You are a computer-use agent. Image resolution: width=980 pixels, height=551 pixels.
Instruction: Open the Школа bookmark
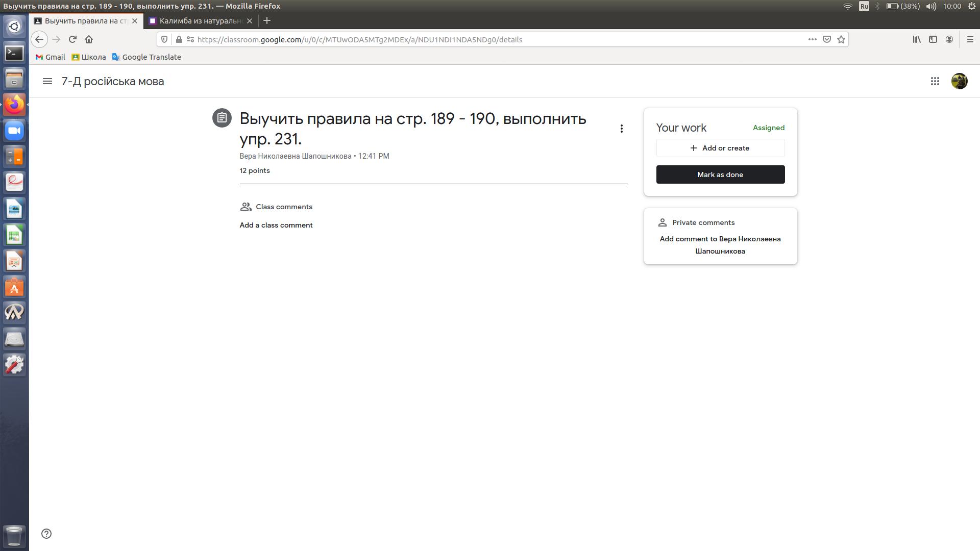pyautogui.click(x=89, y=57)
